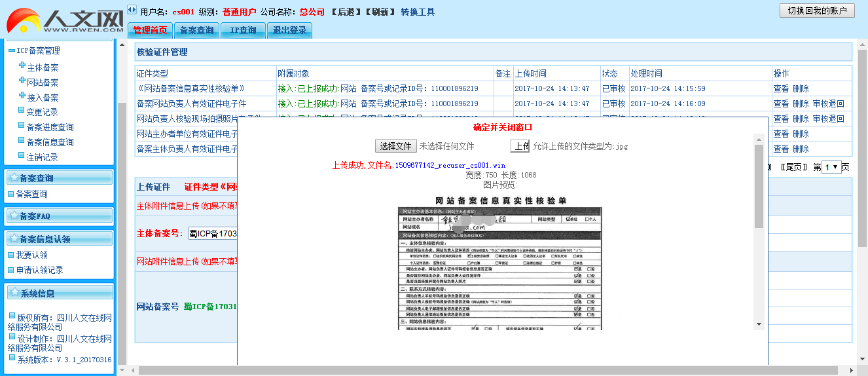Screen dimensions: 868x376
Task: Expand the 主体备案 plus icon
Action: 22,66
